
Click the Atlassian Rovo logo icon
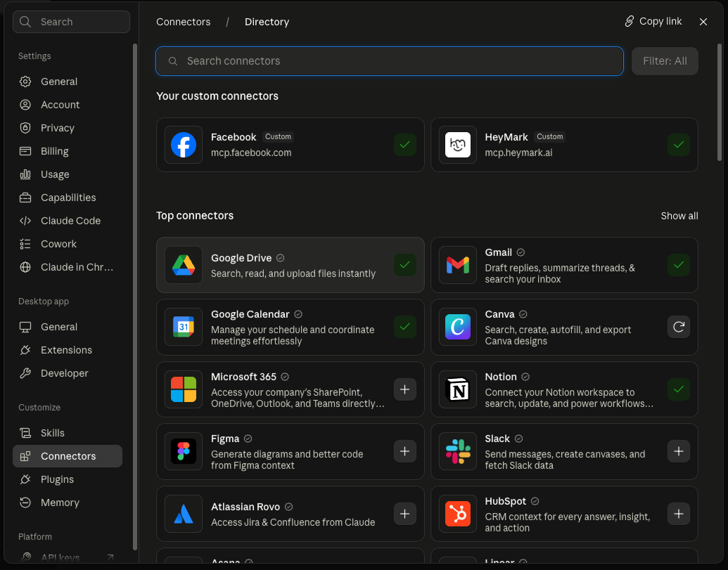(184, 513)
